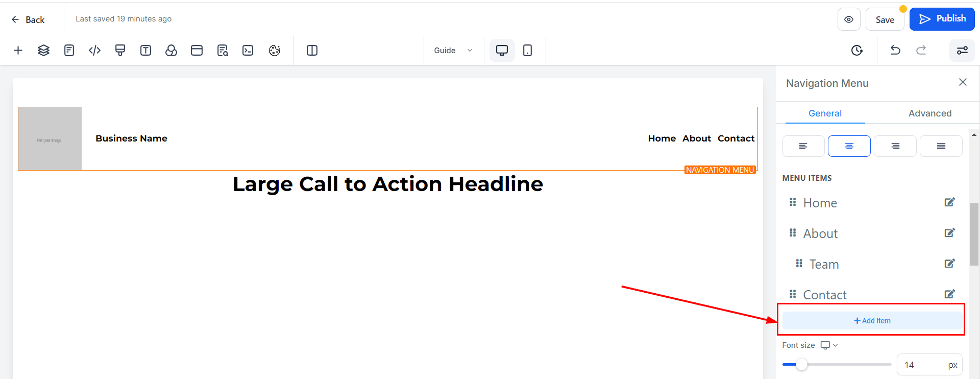Open the Guide dropdown
The height and width of the screenshot is (379, 980).
[x=453, y=51]
